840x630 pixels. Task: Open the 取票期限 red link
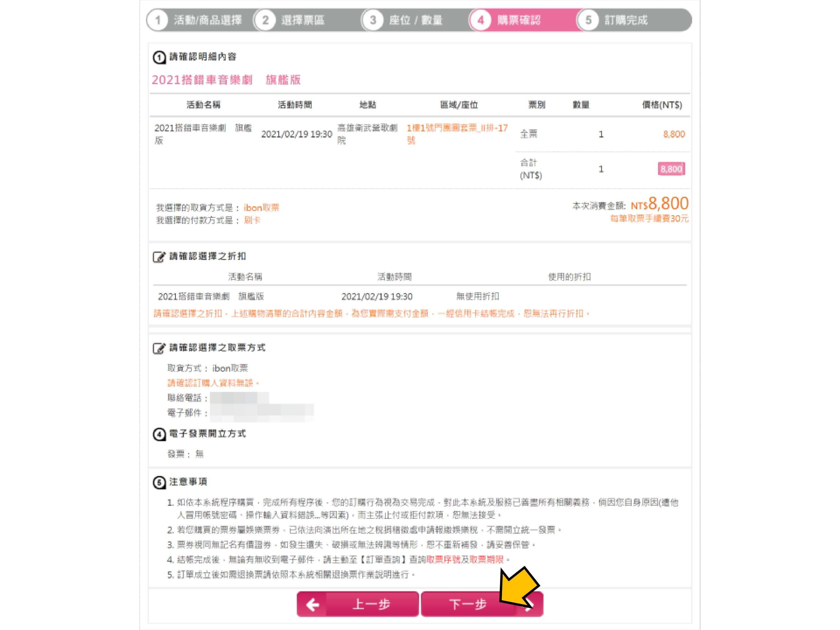click(x=486, y=559)
